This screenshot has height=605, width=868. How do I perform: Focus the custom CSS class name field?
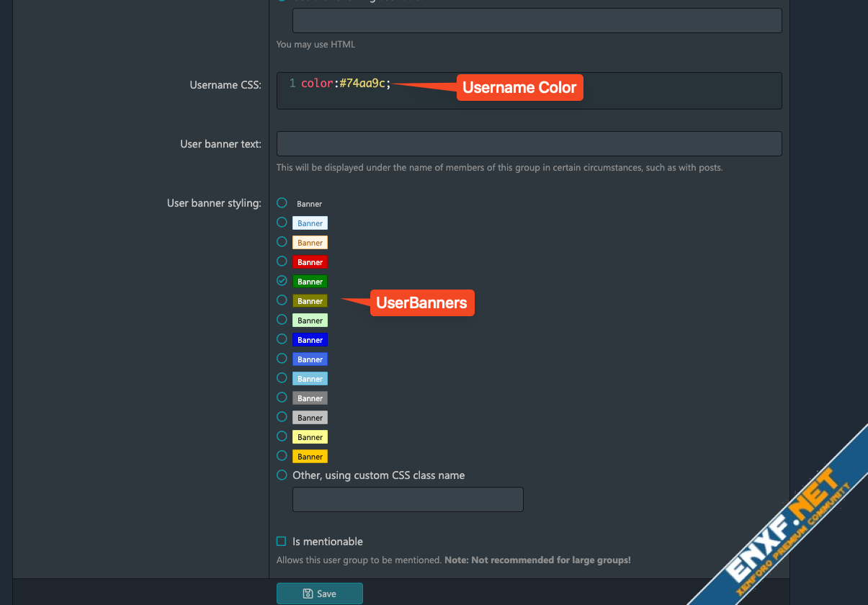coord(408,500)
